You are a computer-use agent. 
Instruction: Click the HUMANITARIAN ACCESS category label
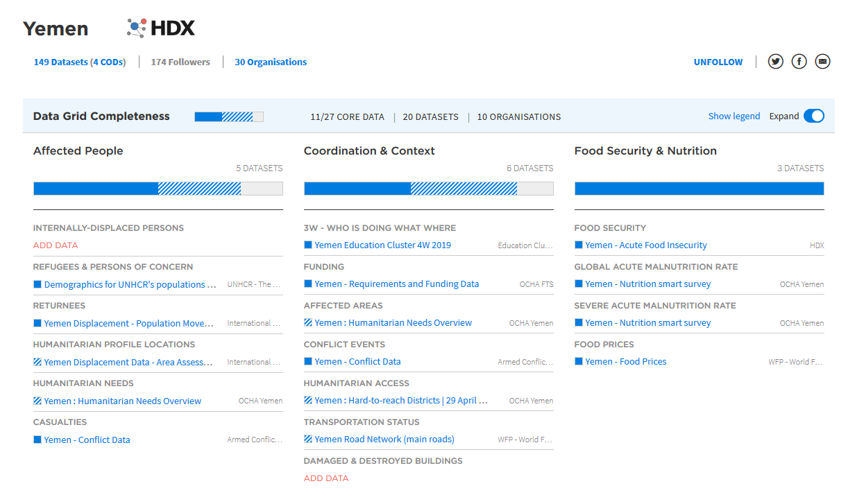(x=357, y=383)
